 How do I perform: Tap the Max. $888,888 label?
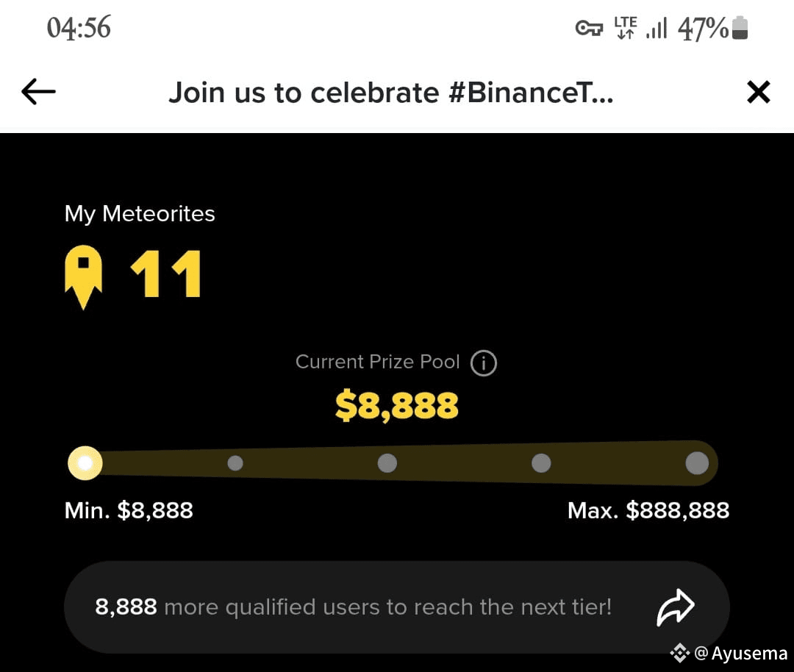point(648,510)
